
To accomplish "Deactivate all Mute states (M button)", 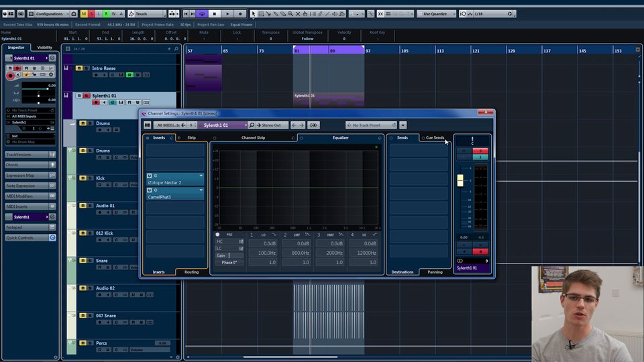I will [x=85, y=13].
